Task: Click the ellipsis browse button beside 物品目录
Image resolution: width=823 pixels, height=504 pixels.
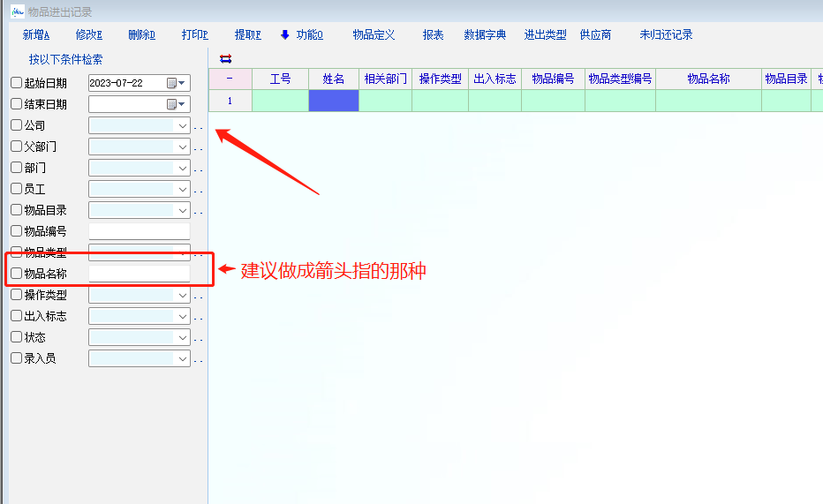Action: (199, 211)
